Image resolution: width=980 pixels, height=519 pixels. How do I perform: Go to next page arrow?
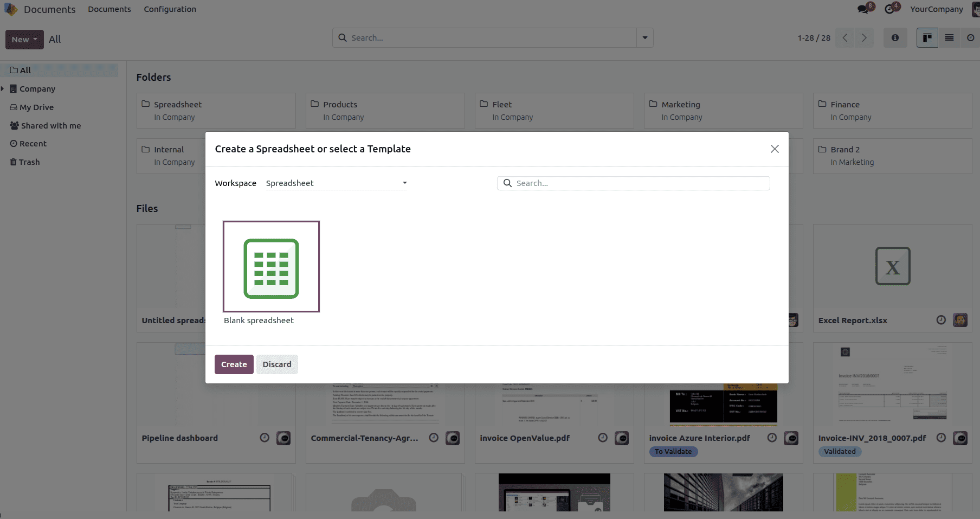pos(864,38)
